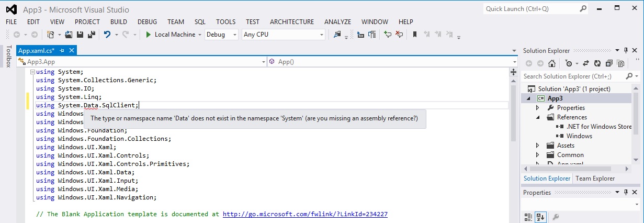Open the Properties panel object dropdown
The width and height of the screenshot is (644, 223).
637,204
